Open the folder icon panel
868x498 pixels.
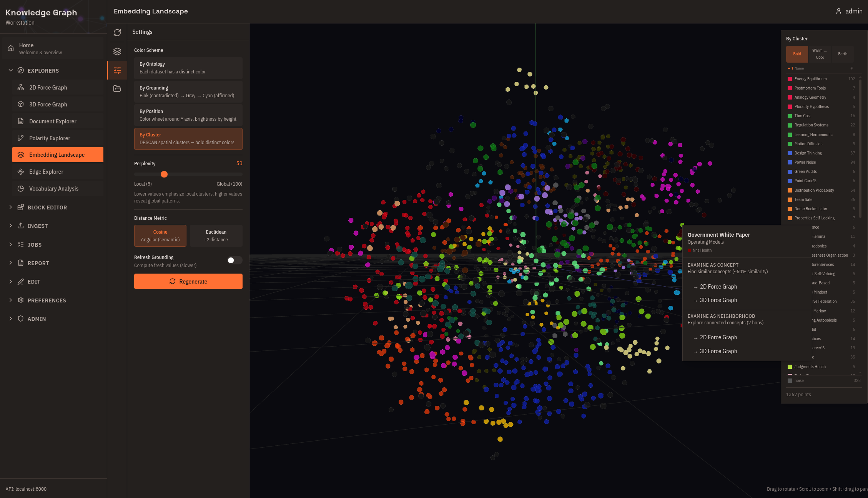[117, 89]
